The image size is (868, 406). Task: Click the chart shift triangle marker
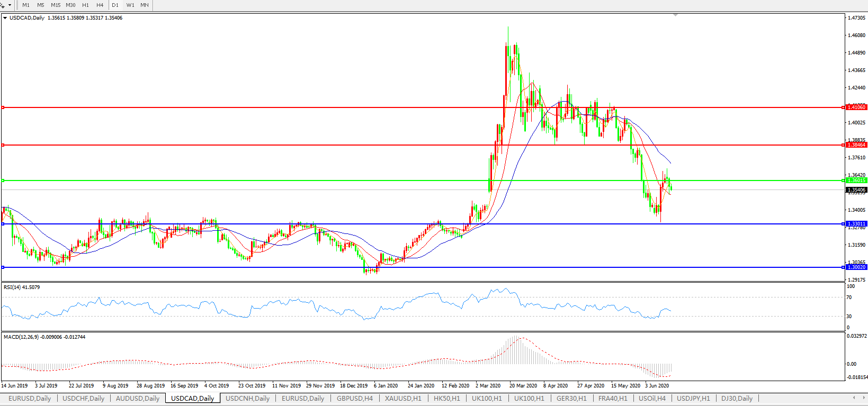[675, 15]
